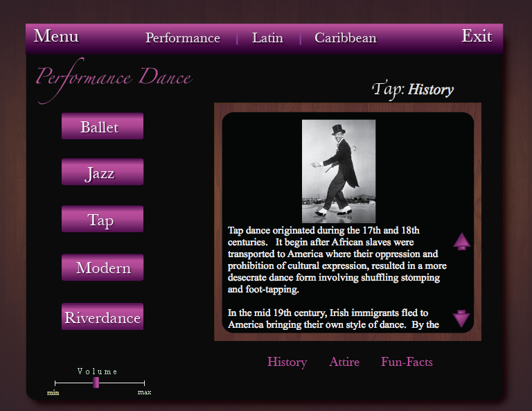Show the History section link
The image size is (532, 411).
click(x=287, y=362)
